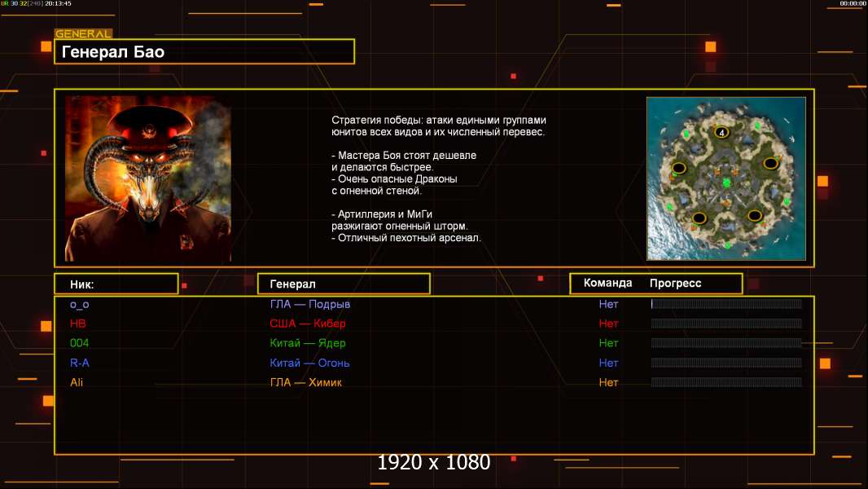Click the green clover marker at map center
The width and height of the screenshot is (868, 489).
(x=726, y=183)
